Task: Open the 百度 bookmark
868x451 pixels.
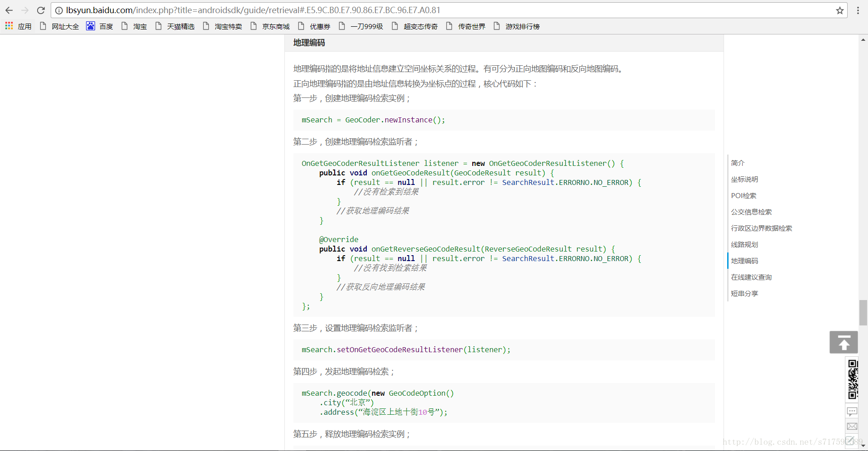Action: (100, 26)
